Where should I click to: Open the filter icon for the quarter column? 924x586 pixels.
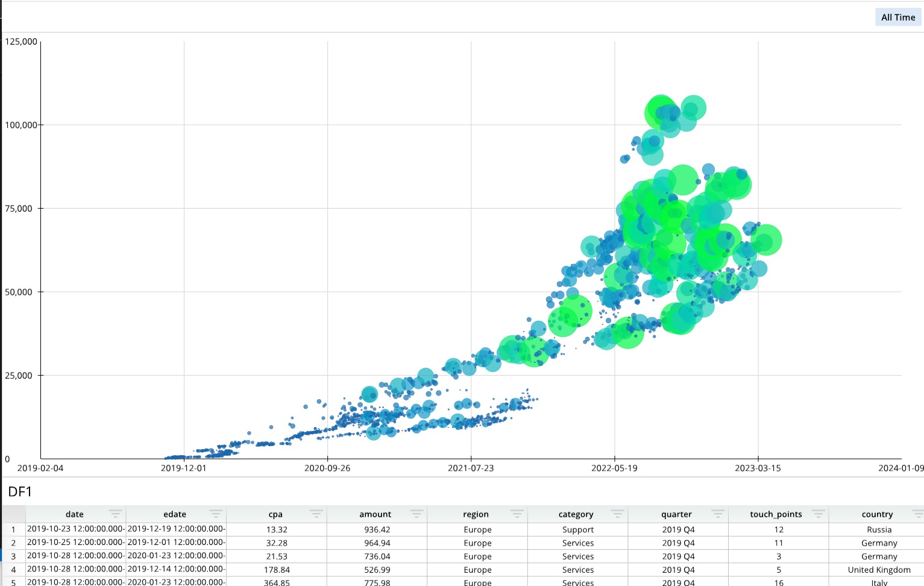pyautogui.click(x=718, y=514)
